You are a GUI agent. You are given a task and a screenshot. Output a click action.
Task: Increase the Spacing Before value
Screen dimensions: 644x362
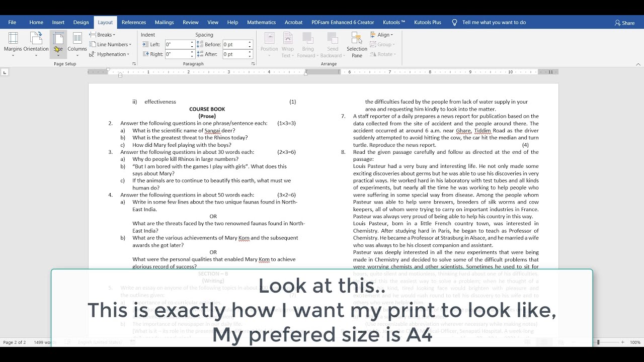click(x=250, y=43)
